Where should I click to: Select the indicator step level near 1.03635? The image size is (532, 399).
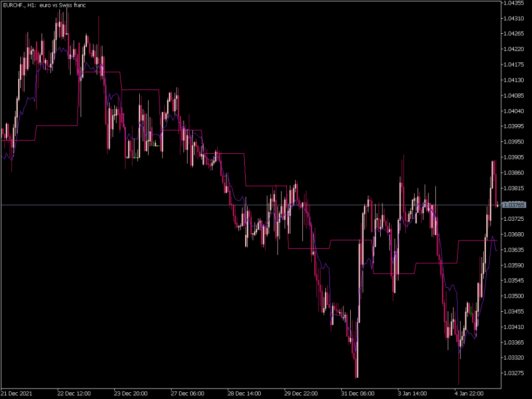[x=478, y=241]
